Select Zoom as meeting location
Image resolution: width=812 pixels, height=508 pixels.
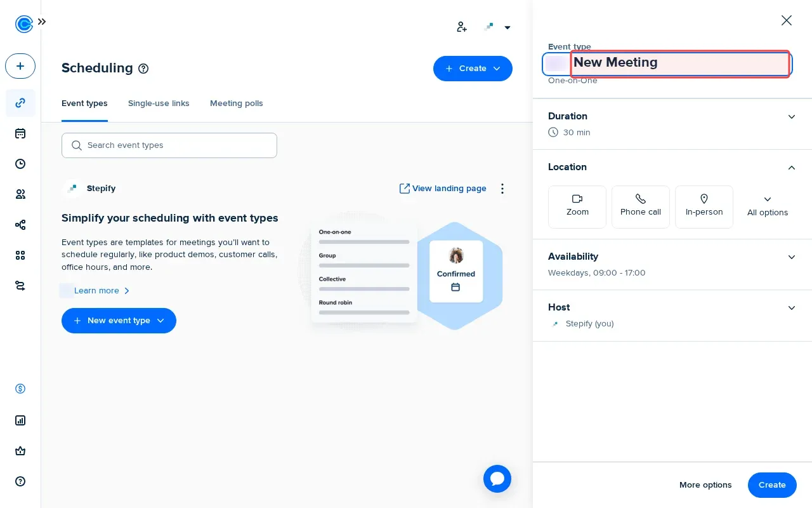[x=577, y=206]
